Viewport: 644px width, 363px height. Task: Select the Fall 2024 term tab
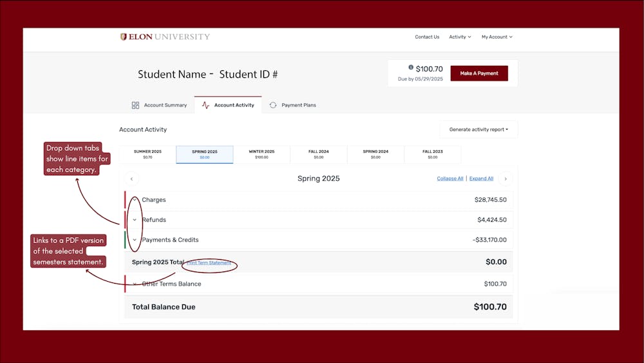pos(318,154)
